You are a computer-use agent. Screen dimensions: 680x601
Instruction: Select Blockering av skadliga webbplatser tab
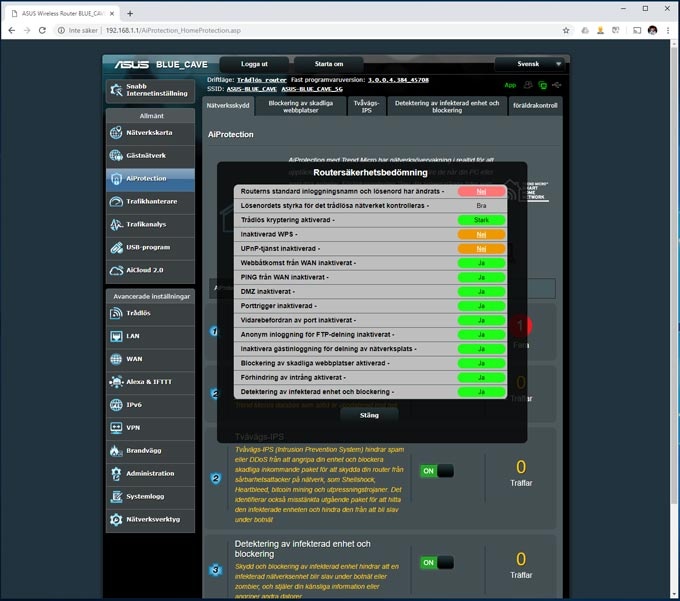tap(299, 106)
